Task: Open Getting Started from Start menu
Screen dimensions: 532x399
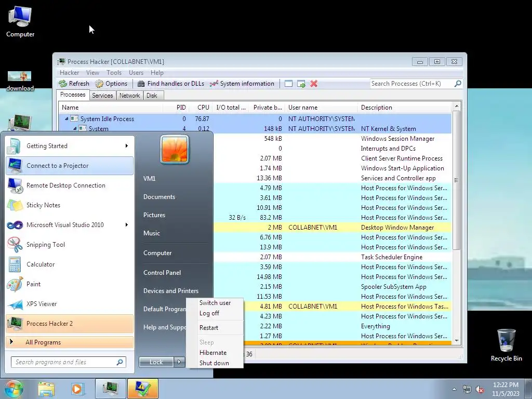Action: pos(70,146)
